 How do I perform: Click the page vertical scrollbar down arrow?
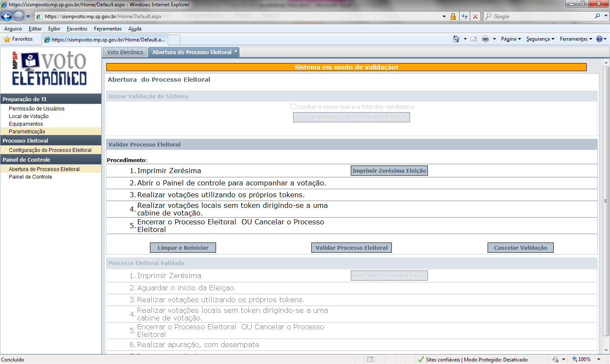pyautogui.click(x=606, y=350)
